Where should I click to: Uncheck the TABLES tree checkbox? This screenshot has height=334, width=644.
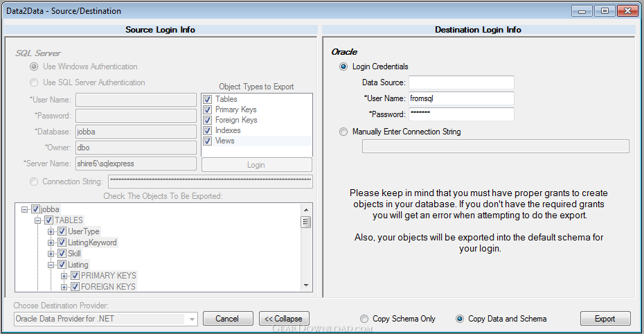coord(49,220)
